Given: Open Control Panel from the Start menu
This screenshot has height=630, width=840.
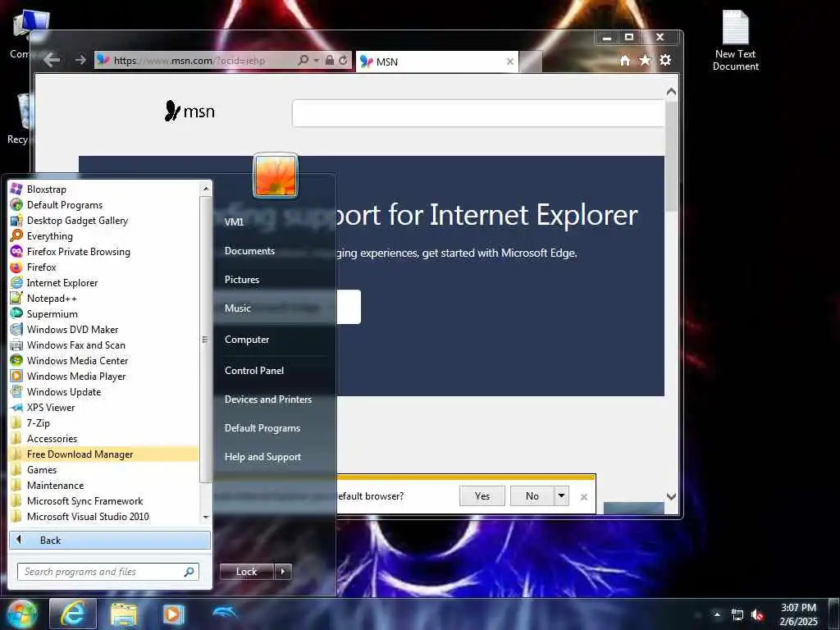Looking at the screenshot, I should click(254, 370).
